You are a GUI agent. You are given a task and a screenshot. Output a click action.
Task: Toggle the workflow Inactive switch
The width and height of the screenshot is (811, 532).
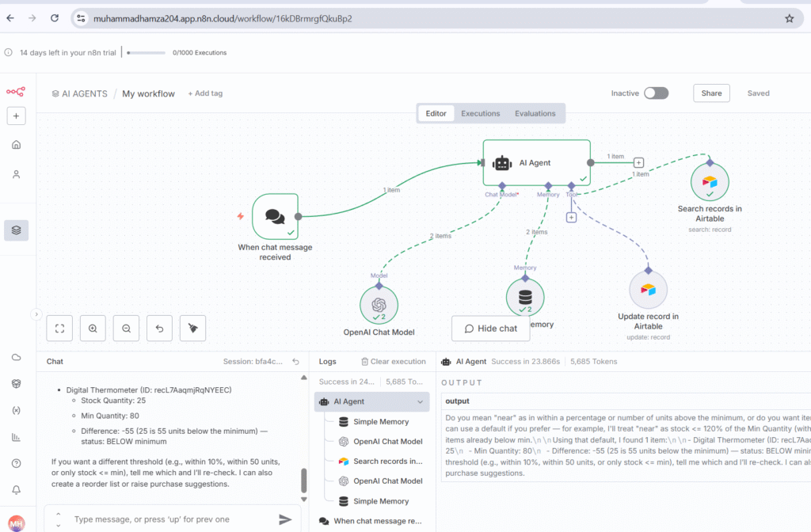coord(656,93)
